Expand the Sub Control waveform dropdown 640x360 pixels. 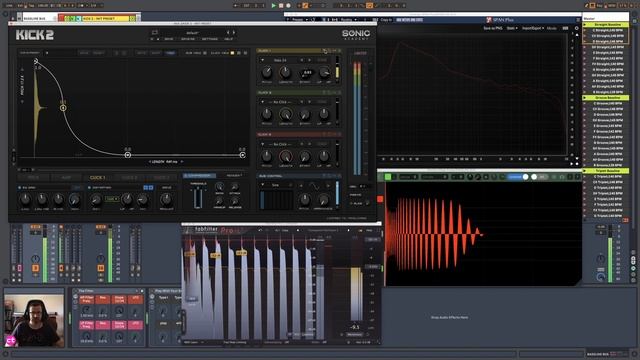click(262, 185)
